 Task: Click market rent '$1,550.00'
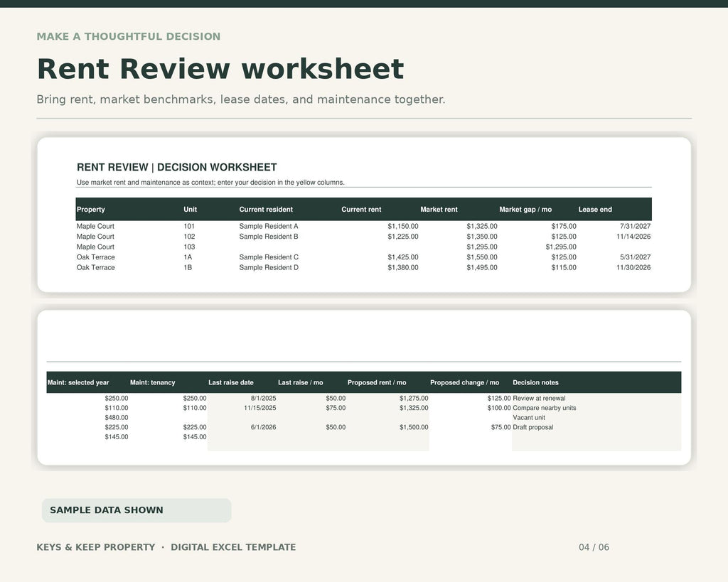[x=482, y=257]
